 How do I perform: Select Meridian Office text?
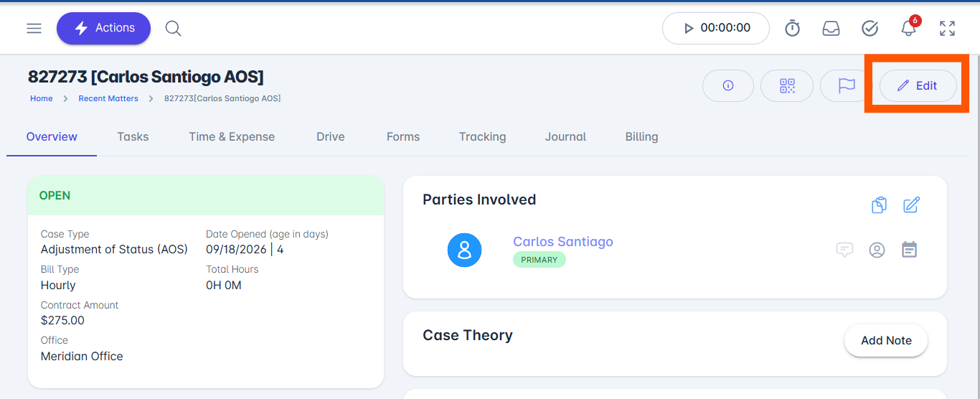pos(82,356)
